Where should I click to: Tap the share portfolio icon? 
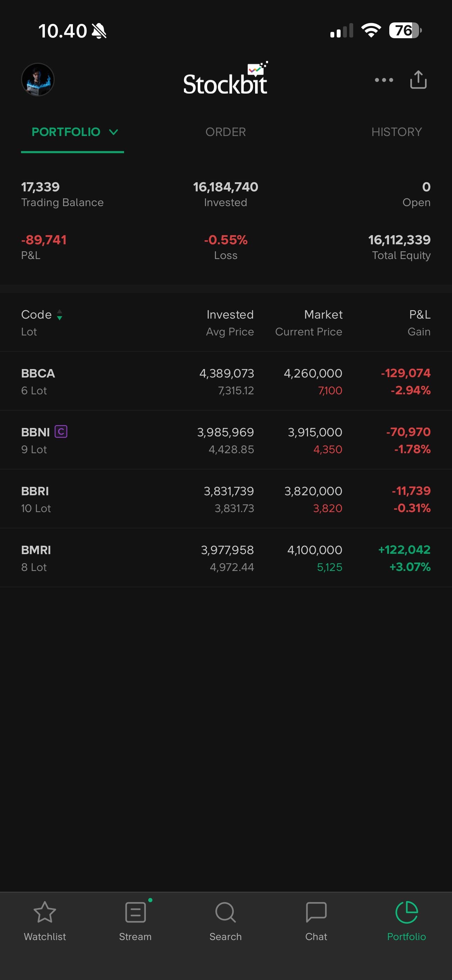[x=418, y=80]
